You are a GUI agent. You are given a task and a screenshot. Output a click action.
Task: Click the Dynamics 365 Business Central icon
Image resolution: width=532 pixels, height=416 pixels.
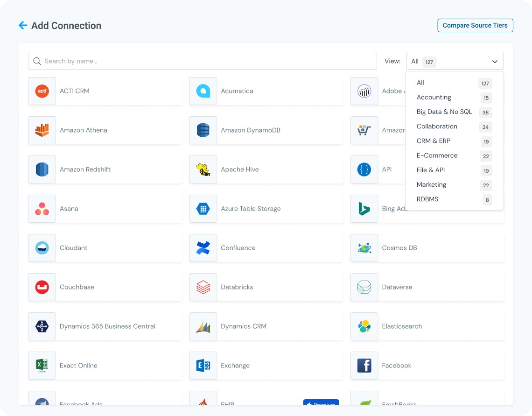pos(42,326)
